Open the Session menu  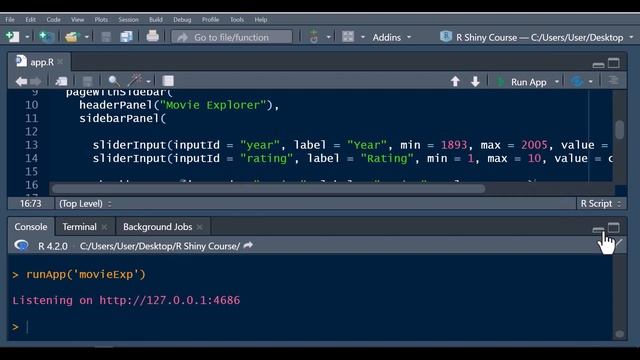point(128,20)
